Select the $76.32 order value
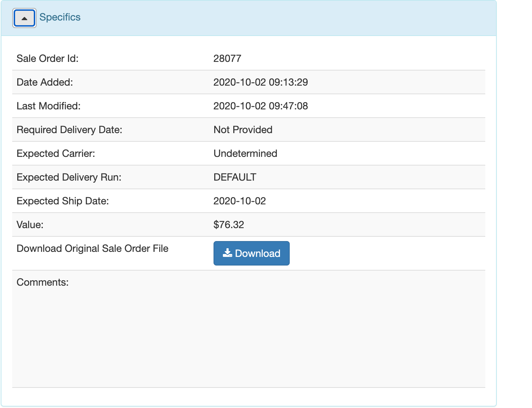This screenshot has width=532, height=408. [229, 225]
